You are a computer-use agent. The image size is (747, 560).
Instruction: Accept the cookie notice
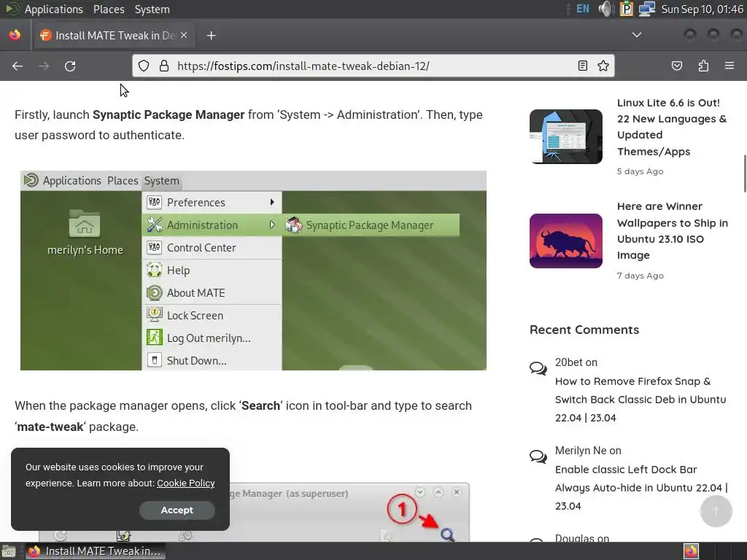point(177,510)
